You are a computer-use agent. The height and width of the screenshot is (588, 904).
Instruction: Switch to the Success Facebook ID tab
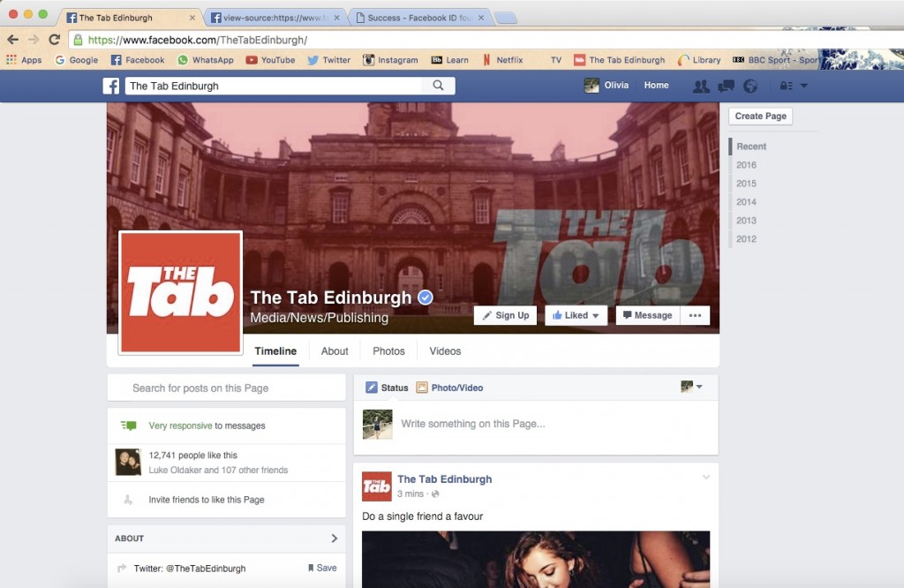(x=420, y=18)
